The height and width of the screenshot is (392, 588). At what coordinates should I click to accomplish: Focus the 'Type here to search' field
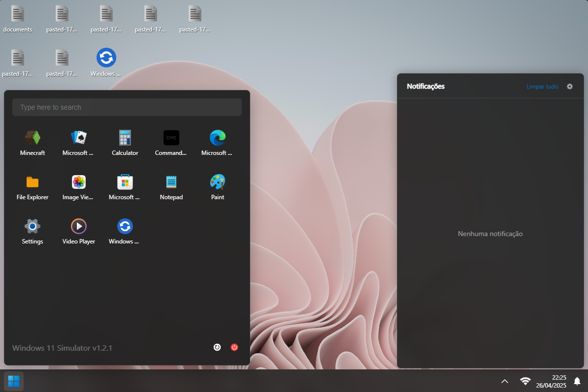pos(127,107)
